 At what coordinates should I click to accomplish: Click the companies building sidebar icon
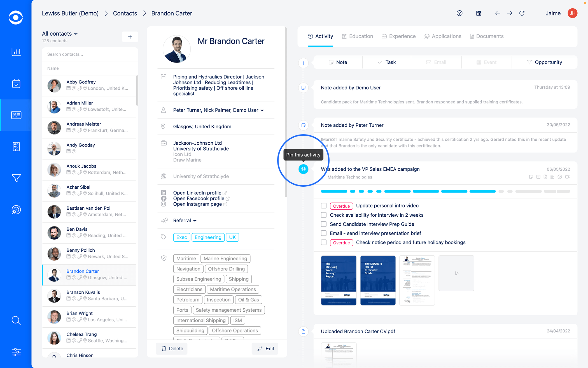[x=16, y=147]
